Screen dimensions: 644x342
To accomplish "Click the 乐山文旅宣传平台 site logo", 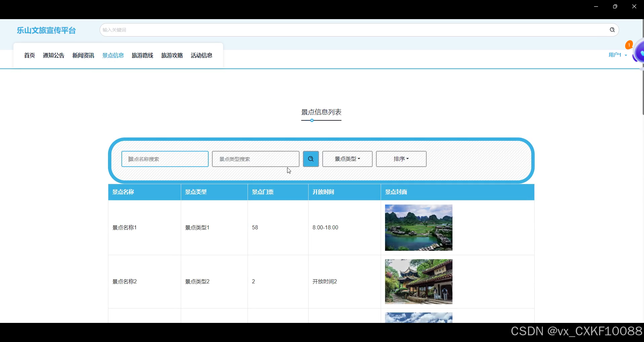I will pos(46,31).
